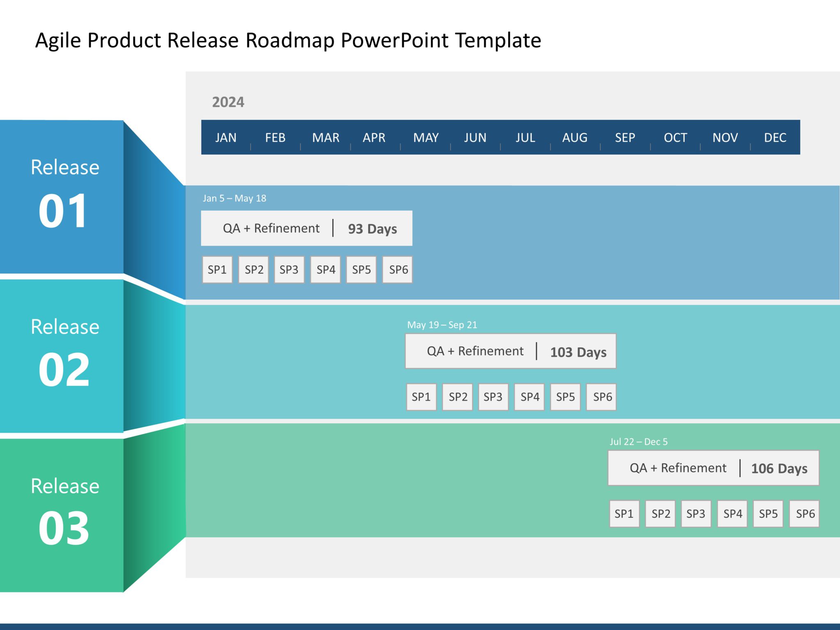Click the JAN month header
This screenshot has width=840, height=630.
pyautogui.click(x=226, y=137)
